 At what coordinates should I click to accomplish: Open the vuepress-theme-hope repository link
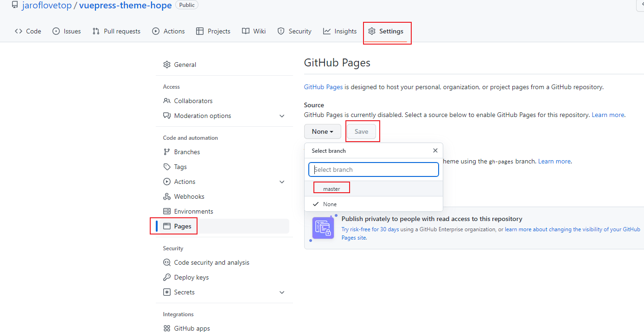[x=126, y=5]
